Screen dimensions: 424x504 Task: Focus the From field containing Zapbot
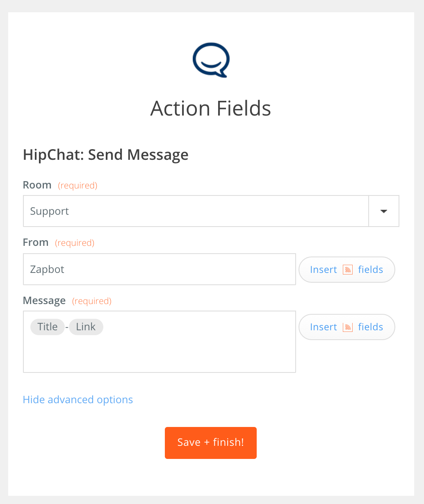[x=160, y=269]
